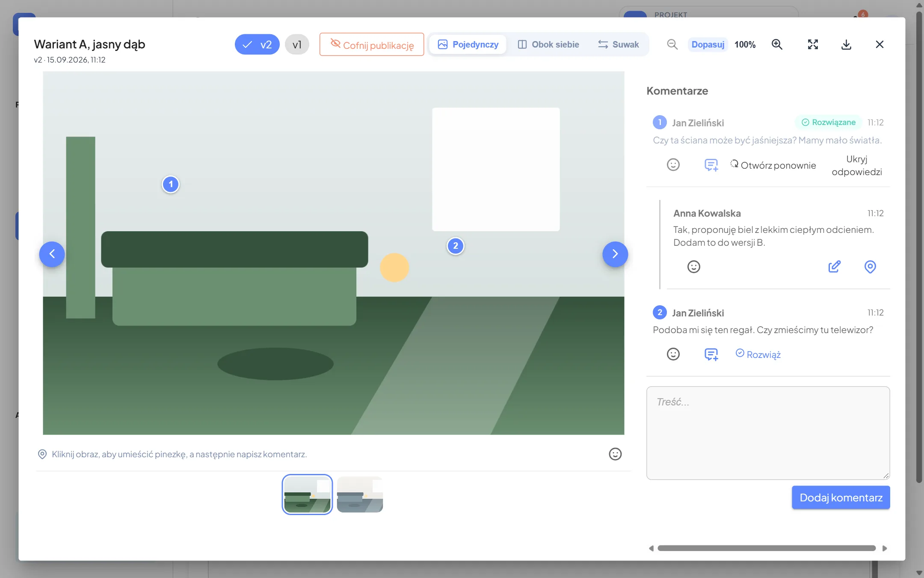Add emoji reaction to Jan's first comment
924x578 pixels.
click(x=673, y=165)
